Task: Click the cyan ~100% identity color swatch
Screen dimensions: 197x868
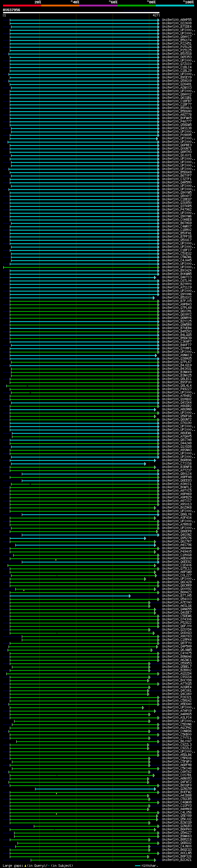Action: pyautogui.click(x=175, y=6)
